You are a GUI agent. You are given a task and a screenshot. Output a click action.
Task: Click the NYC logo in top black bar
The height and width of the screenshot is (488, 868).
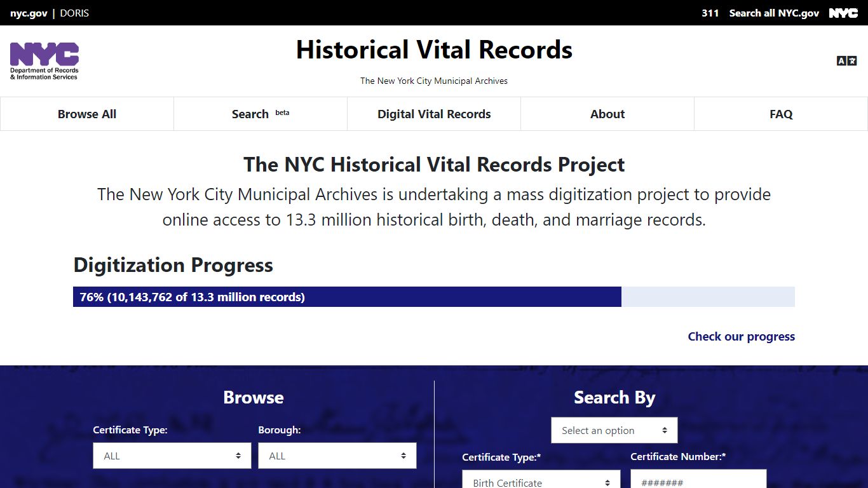coord(843,13)
